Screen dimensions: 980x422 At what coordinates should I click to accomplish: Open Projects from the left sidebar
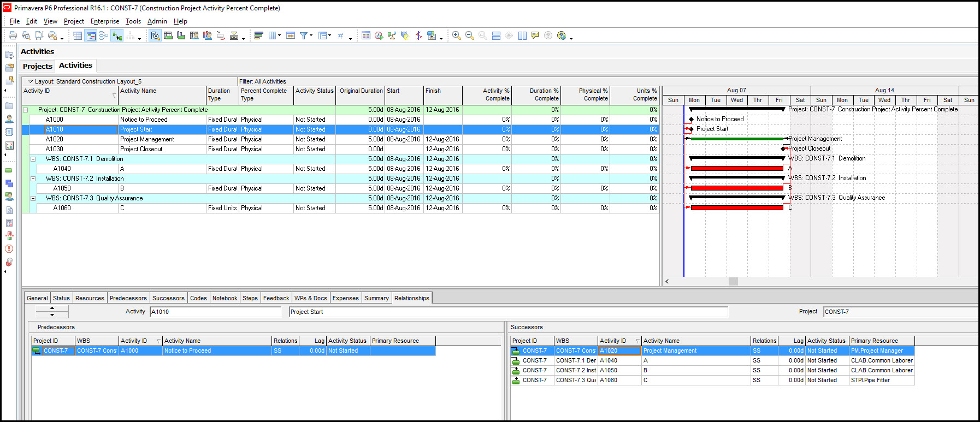click(9, 106)
